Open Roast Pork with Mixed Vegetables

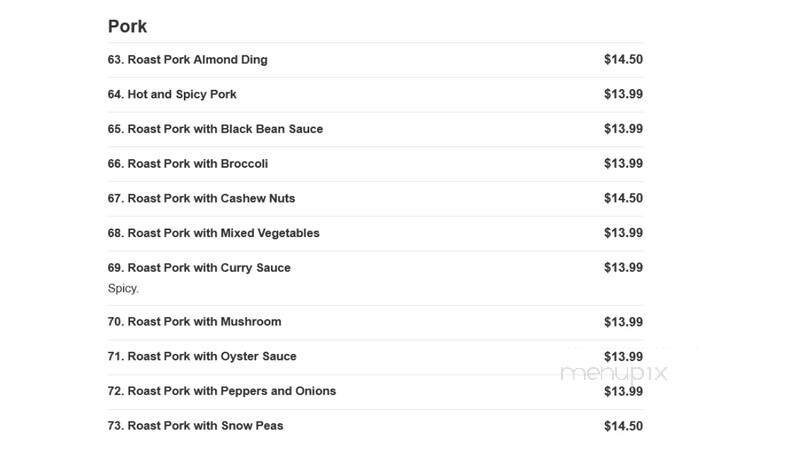(x=213, y=233)
